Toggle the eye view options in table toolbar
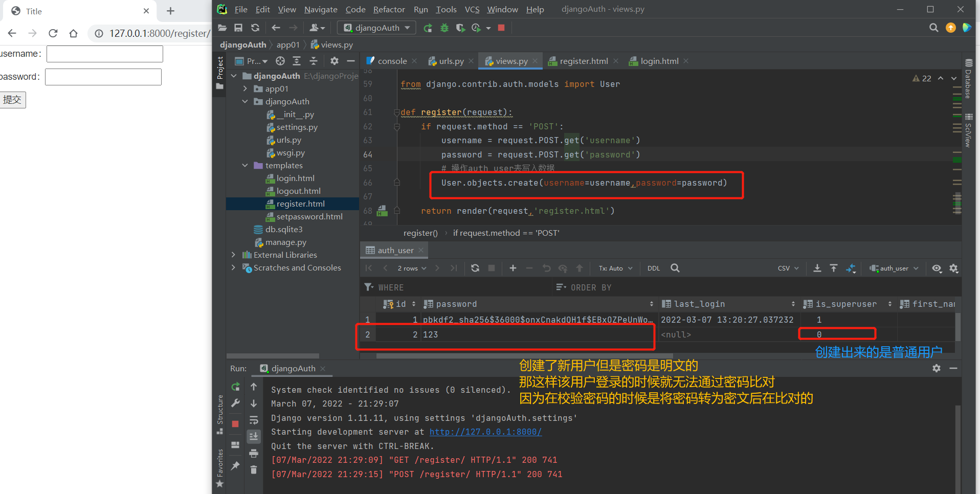The width and height of the screenshot is (980, 494). pyautogui.click(x=937, y=268)
